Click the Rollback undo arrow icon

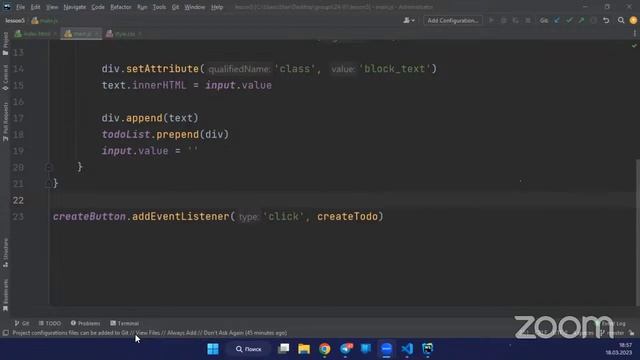tap(606, 20)
